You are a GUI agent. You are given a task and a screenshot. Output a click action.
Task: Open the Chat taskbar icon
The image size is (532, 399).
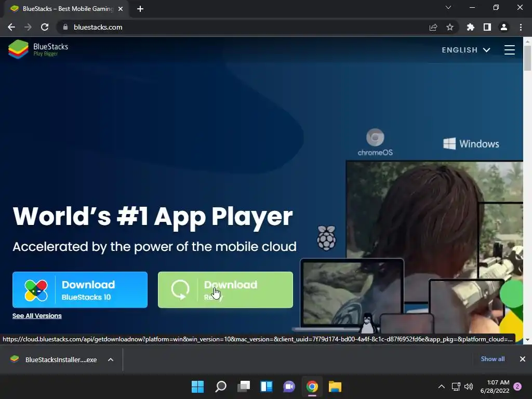pyautogui.click(x=289, y=387)
